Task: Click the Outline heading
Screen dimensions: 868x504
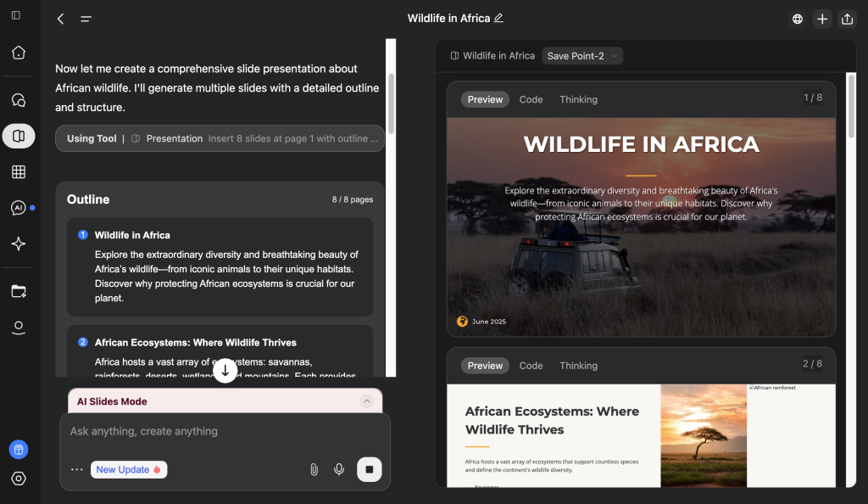Action: (x=88, y=199)
